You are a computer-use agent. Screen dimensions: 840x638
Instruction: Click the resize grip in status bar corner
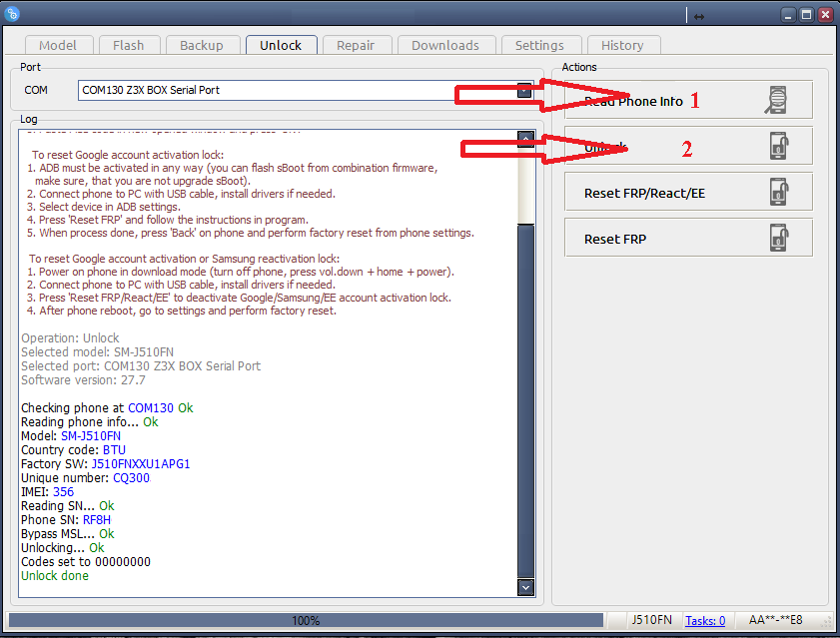(x=827, y=622)
